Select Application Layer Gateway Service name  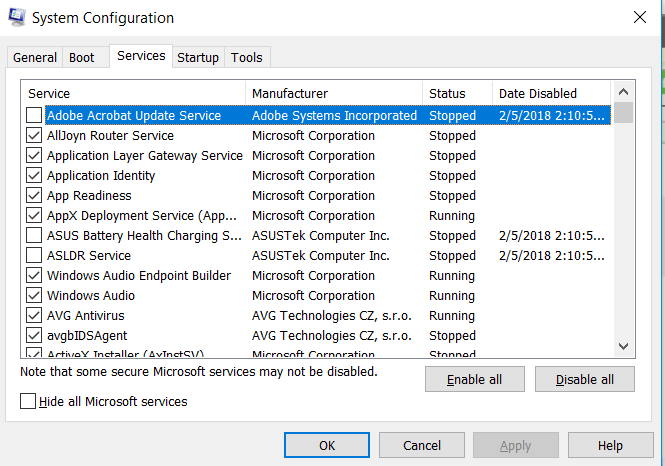pos(145,155)
